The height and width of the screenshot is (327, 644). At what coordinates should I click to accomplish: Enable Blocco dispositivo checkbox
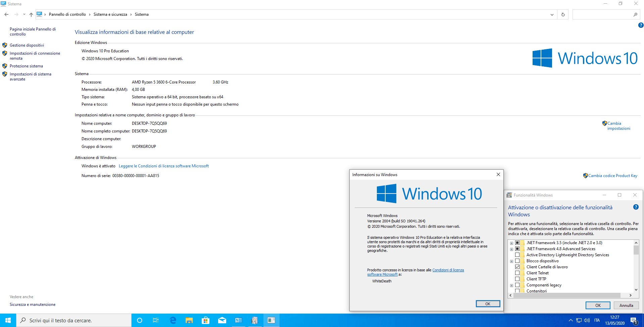(x=517, y=261)
